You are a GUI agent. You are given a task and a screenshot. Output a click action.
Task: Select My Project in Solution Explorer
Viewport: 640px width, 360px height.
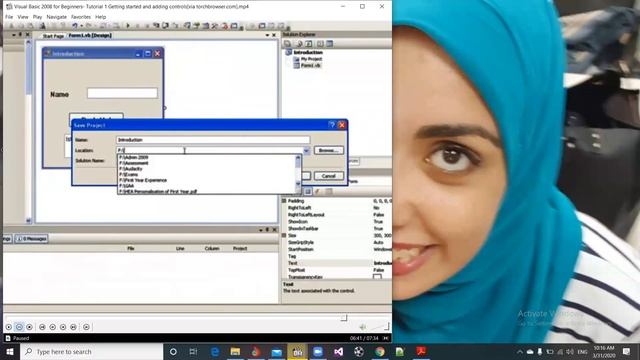tap(311, 59)
